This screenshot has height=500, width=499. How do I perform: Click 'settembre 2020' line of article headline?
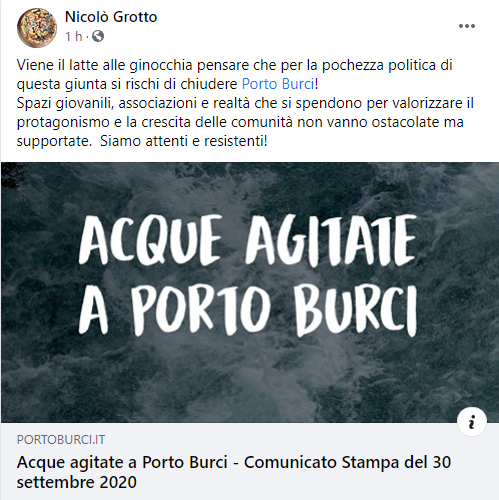point(76,482)
